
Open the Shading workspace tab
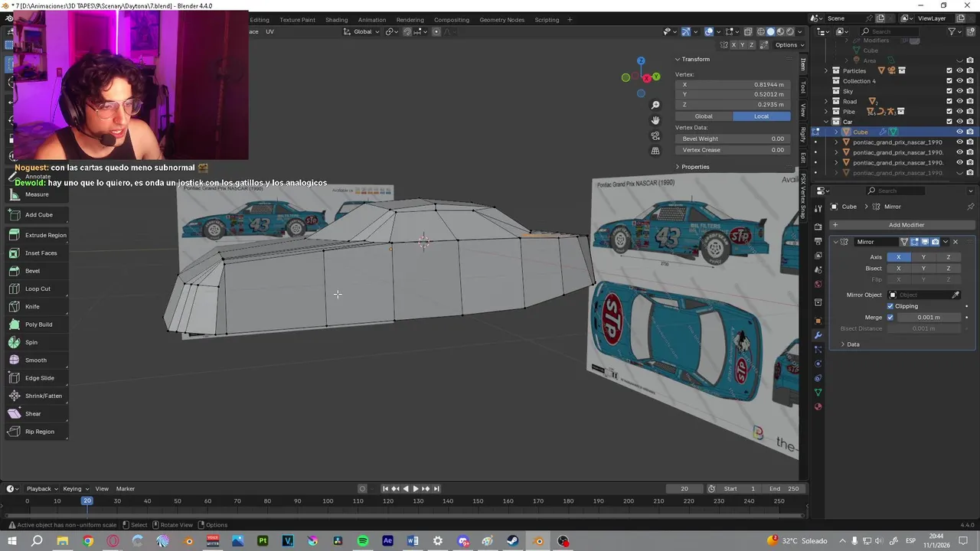(x=336, y=19)
